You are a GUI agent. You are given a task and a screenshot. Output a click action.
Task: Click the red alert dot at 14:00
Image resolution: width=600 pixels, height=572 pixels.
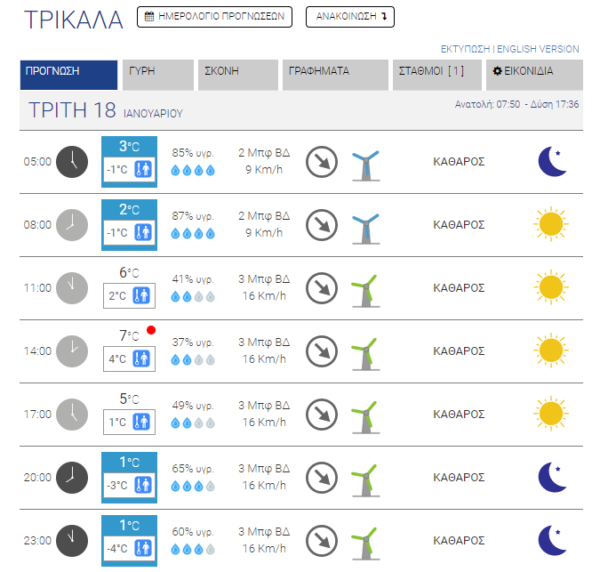coord(151,330)
